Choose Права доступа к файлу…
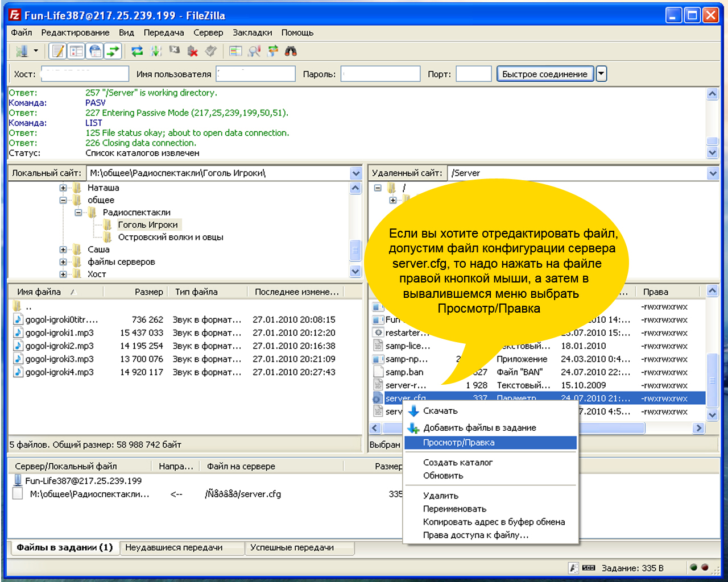The width and height of the screenshot is (728, 582). [490, 535]
